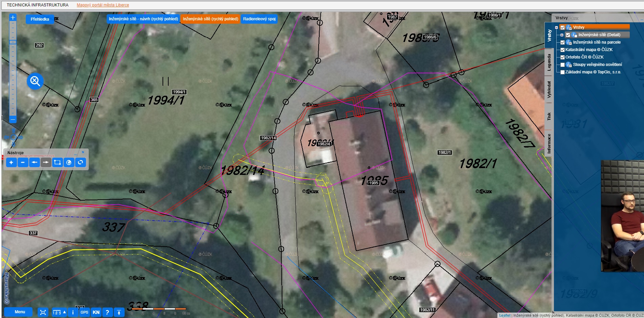Click parcel label 292 box
Viewport: 644px width, 318px height.
coord(39,45)
